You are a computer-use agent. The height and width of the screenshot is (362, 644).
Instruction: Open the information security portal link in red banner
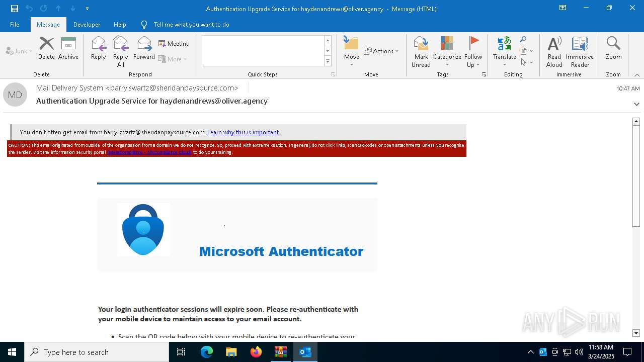[149, 152]
